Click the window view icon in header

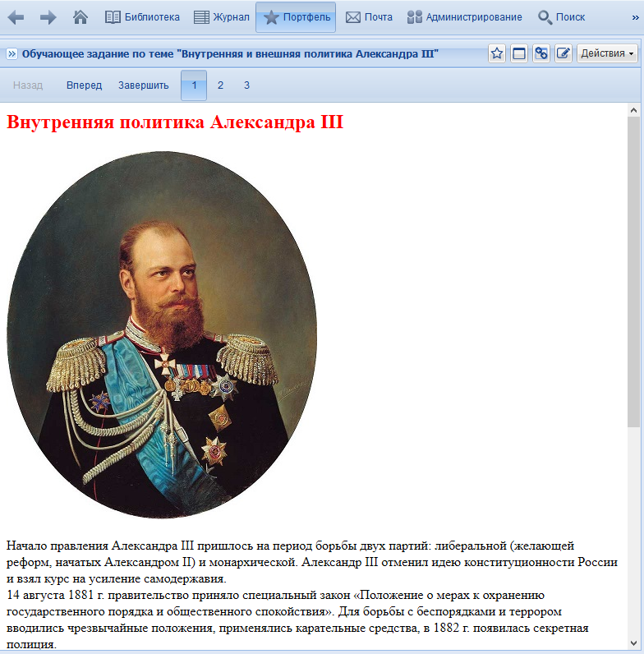coord(519,53)
